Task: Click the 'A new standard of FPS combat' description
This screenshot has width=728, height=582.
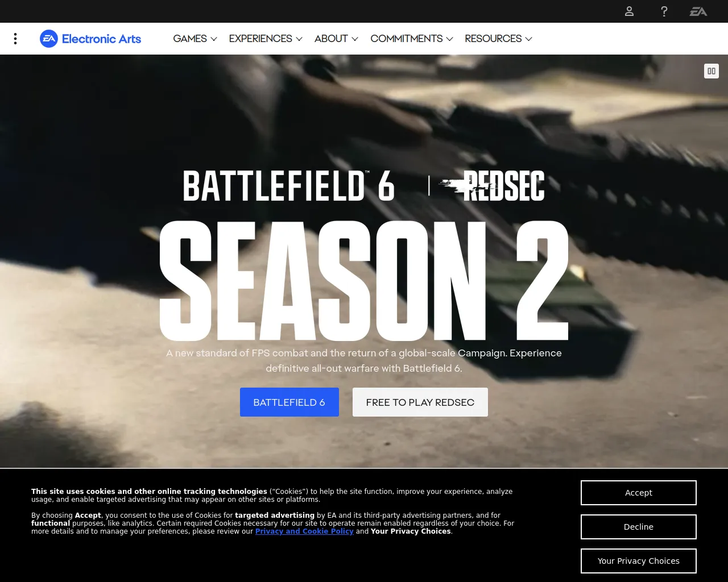Action: coord(364,361)
